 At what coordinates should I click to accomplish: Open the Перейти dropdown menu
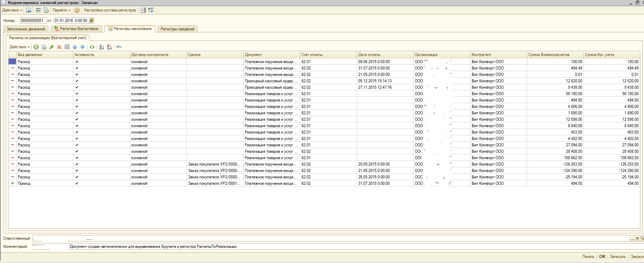(61, 10)
